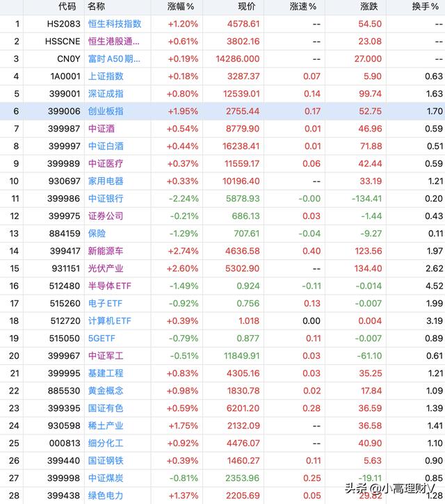Click change value +2.60%
The image size is (445, 504).
tap(182, 268)
